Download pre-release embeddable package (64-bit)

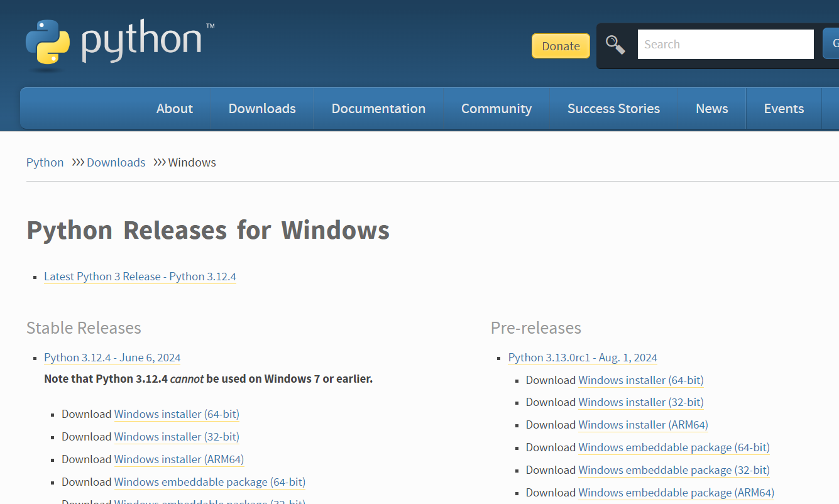(x=674, y=447)
